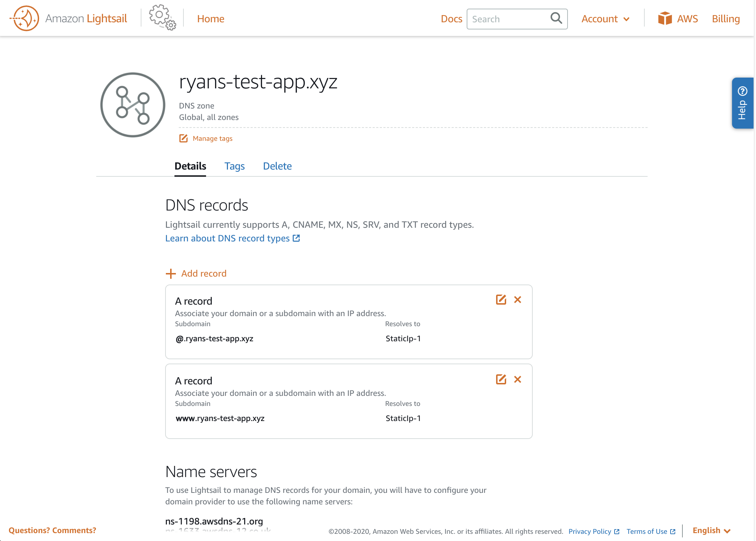The width and height of the screenshot is (756, 541).
Task: Click the AWS cube icon
Action: 665,18
